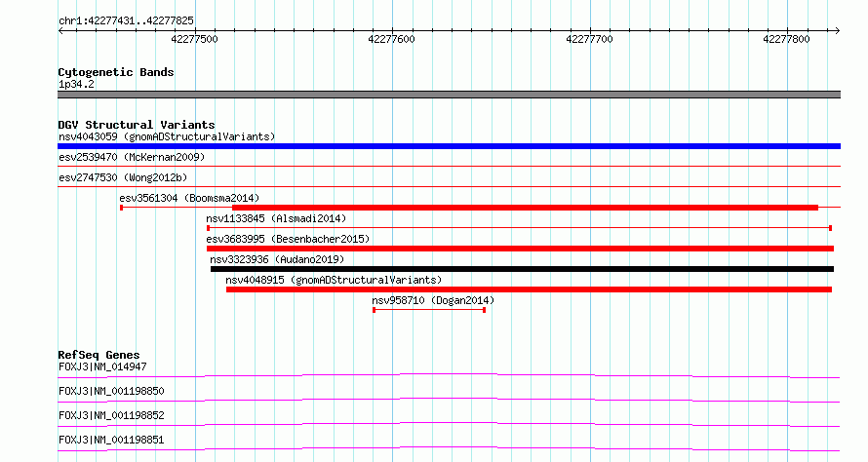The width and height of the screenshot is (868, 462).
Task: Click the Cytogenetic Bands track title
Action: tap(116, 72)
